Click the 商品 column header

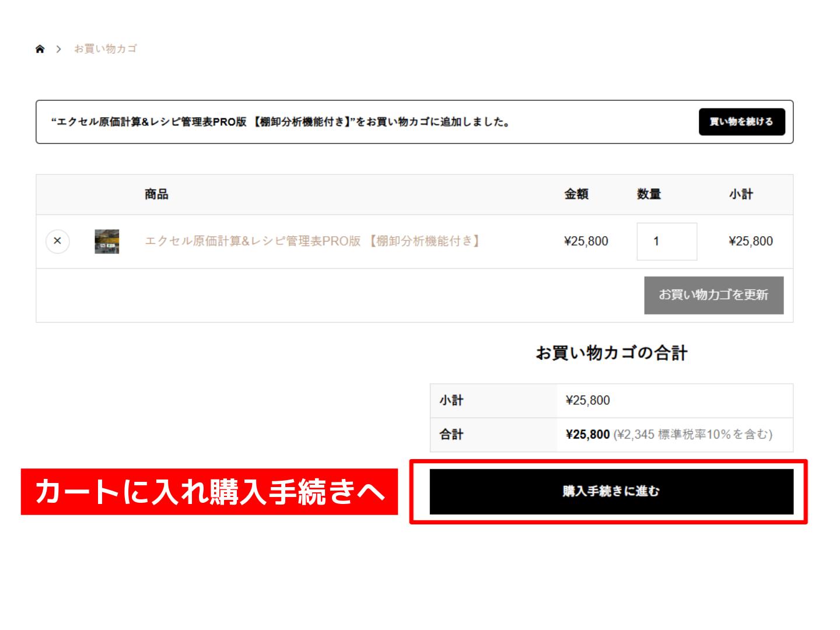tap(156, 195)
